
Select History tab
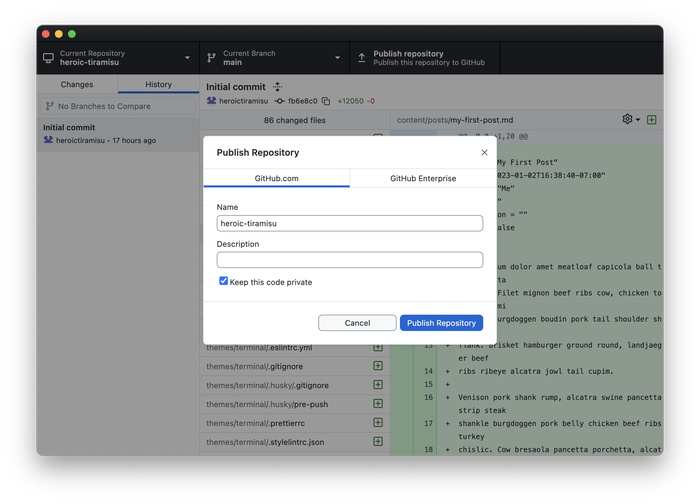tap(158, 84)
